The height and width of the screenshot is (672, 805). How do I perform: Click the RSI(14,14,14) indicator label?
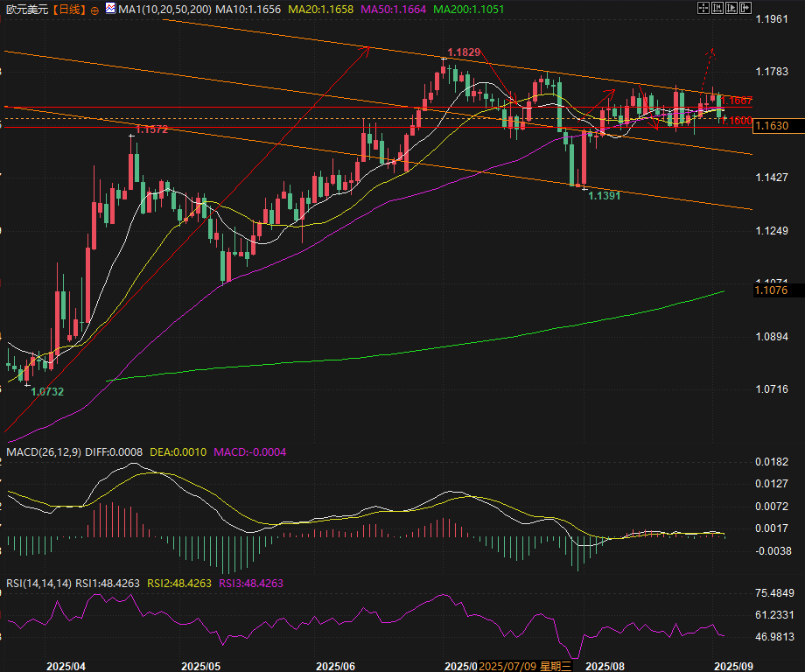coord(39,584)
